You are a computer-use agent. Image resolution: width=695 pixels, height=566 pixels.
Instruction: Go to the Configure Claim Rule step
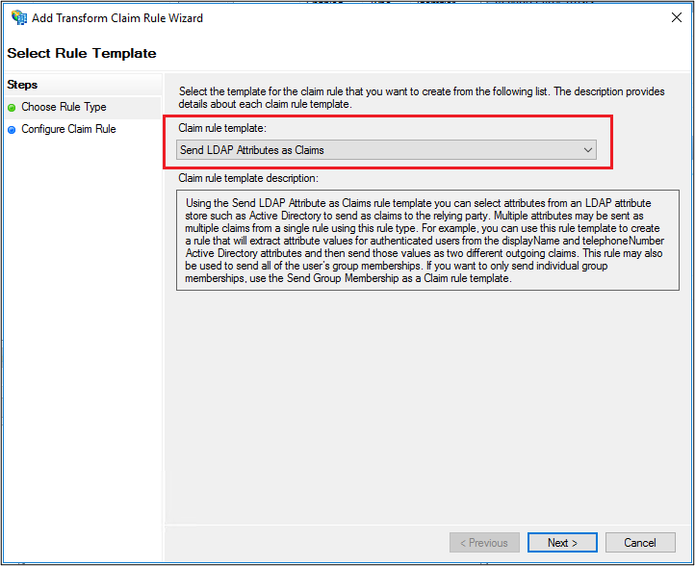tap(69, 129)
